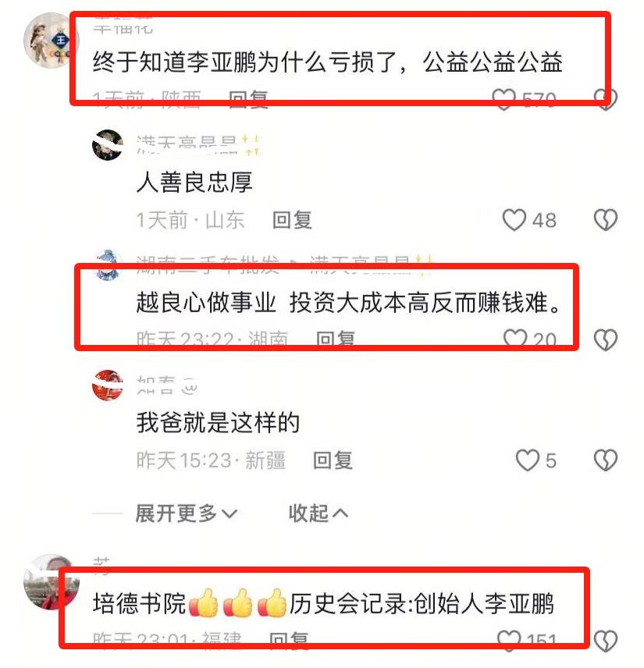
Task: Reply to the 新疆 comment 我爸就是这样的
Action: tap(333, 460)
